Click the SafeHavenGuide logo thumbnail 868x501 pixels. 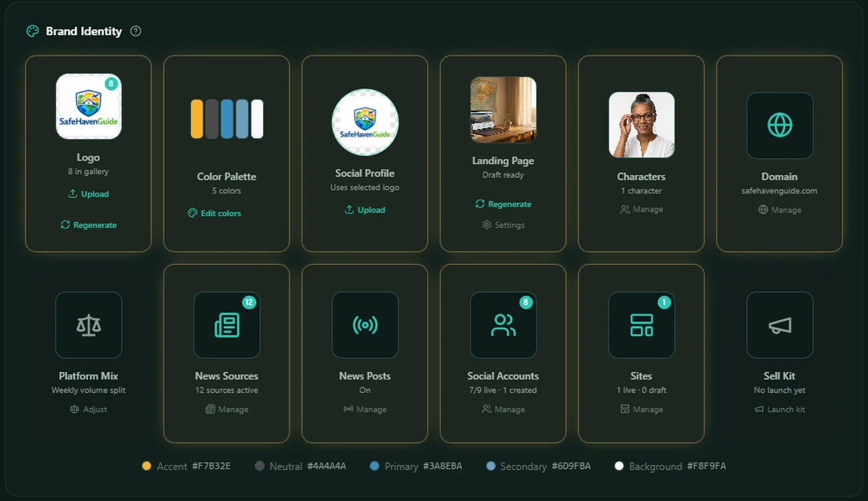click(x=89, y=106)
